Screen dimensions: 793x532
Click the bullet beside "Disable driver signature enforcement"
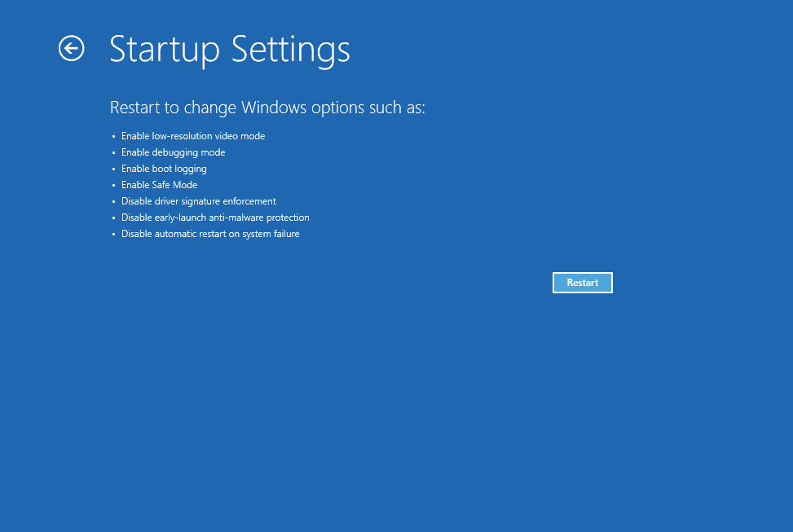click(114, 201)
